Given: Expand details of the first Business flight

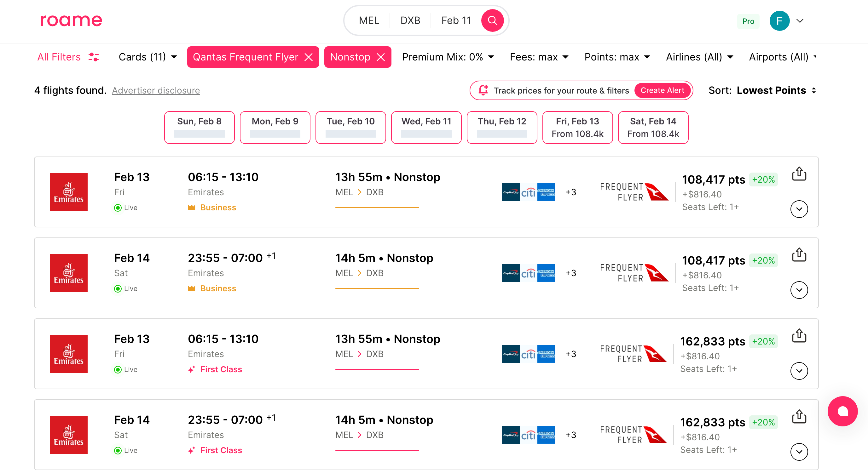Looking at the screenshot, I should [799, 209].
